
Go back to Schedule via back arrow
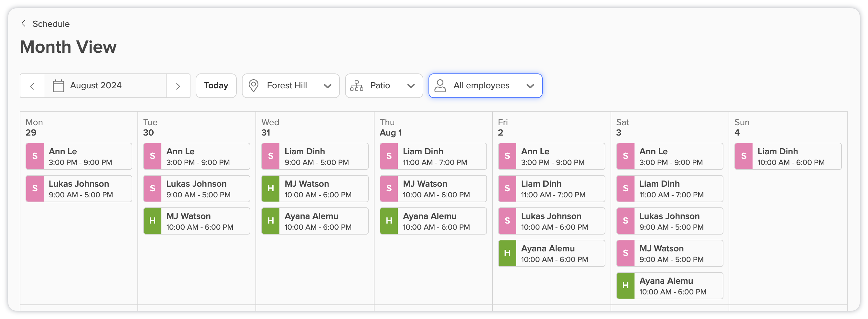(23, 24)
